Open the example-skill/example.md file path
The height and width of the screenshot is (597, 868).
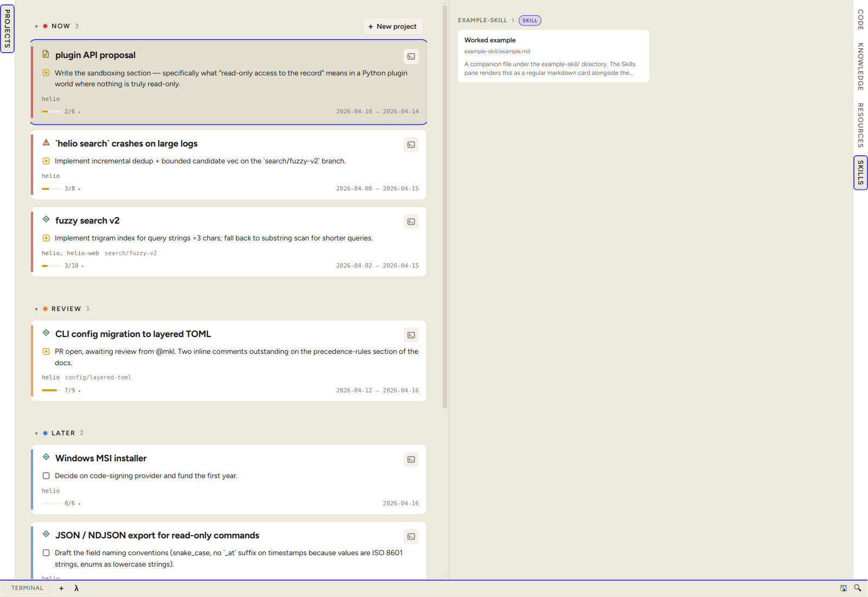coord(497,52)
